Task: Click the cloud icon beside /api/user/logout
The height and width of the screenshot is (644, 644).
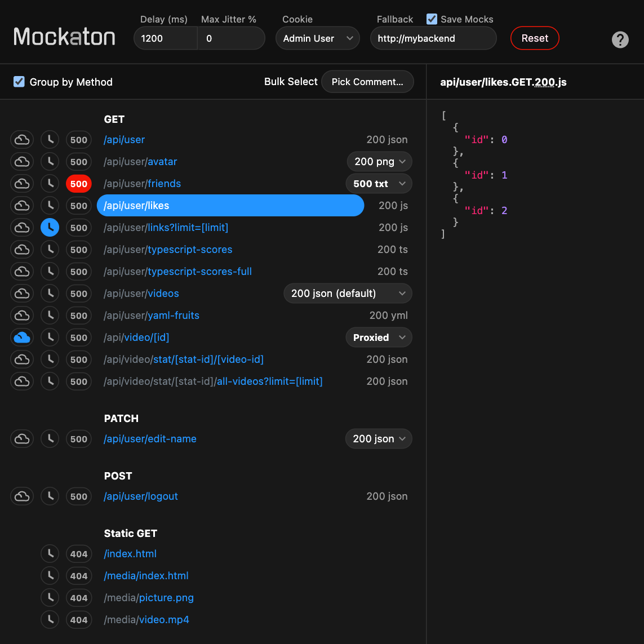Action: (21, 496)
